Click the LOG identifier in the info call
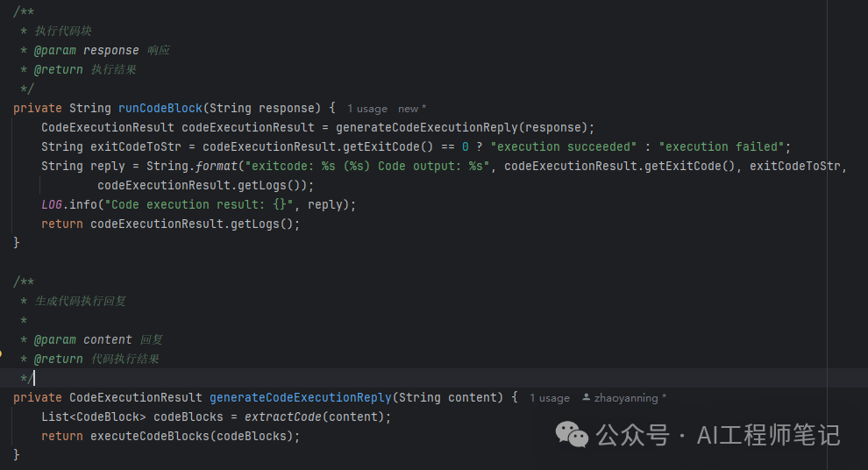Viewport: 868px width, 470px height. [51, 204]
